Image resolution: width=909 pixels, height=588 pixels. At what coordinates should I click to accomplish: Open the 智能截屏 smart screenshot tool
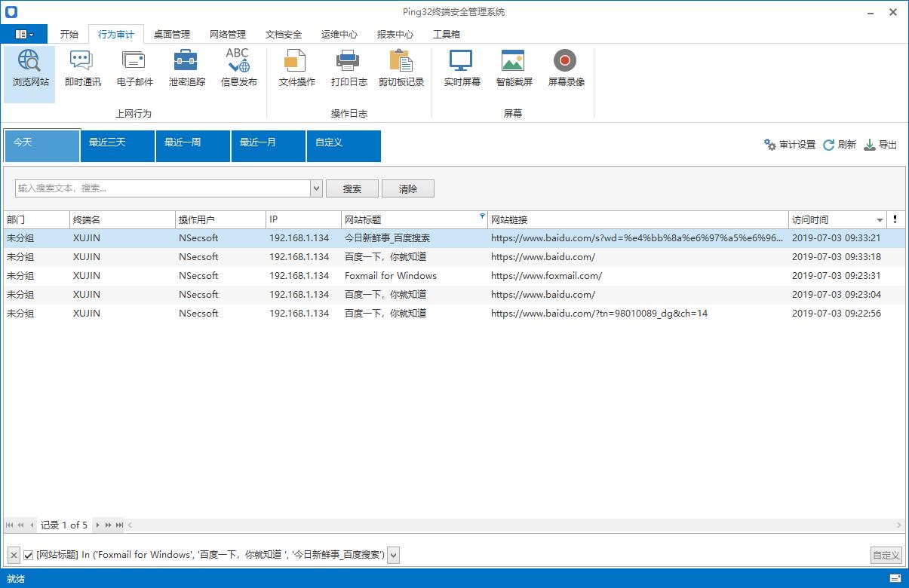[x=514, y=69]
